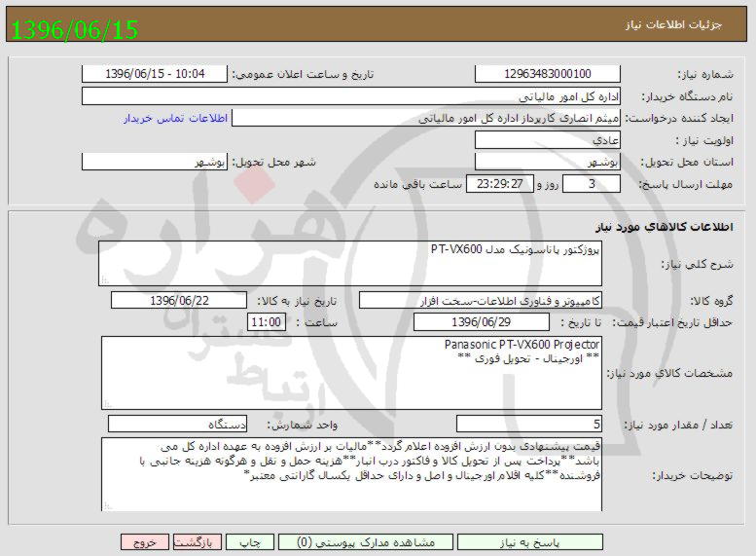The height and width of the screenshot is (556, 756).
Task: Click the section heading اطلاعات کالاهای مورد نیاز
Action: 664,226
